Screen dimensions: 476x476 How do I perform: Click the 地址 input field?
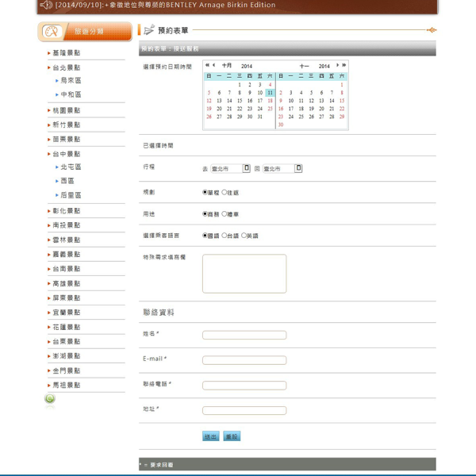244,410
